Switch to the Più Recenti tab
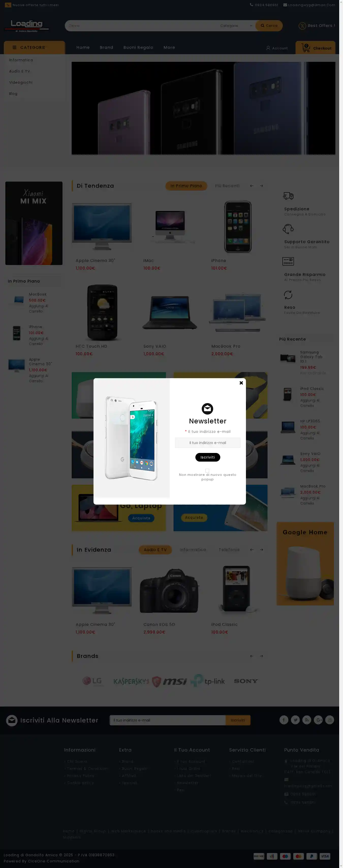Image resolution: width=343 pixels, height=868 pixels. 227,186
